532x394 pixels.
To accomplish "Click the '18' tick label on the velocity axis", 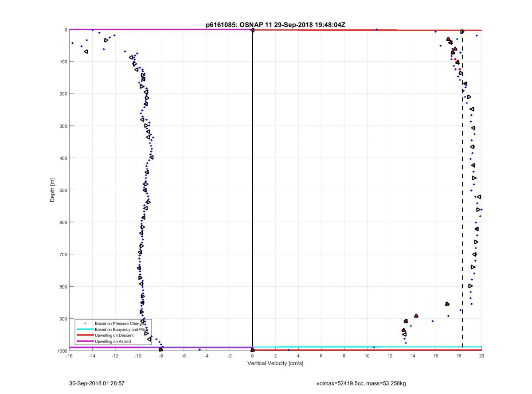I will click(459, 355).
